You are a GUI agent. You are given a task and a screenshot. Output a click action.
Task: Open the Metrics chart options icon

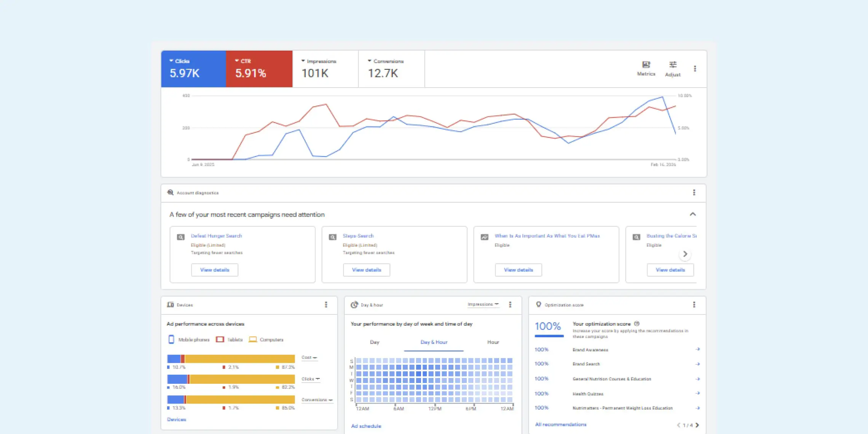click(x=646, y=65)
